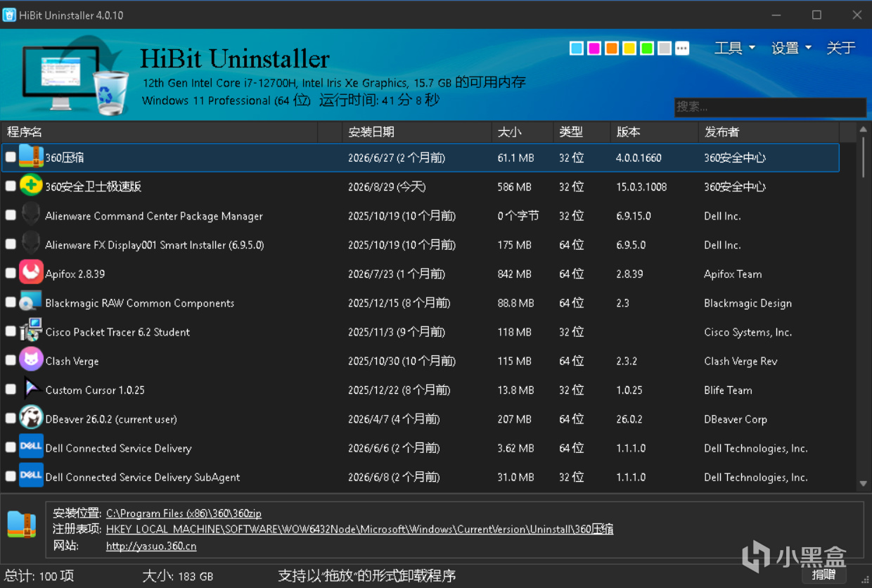Select the Blackmagic RAW Common Components checkbox
The image size is (872, 588).
point(11,302)
